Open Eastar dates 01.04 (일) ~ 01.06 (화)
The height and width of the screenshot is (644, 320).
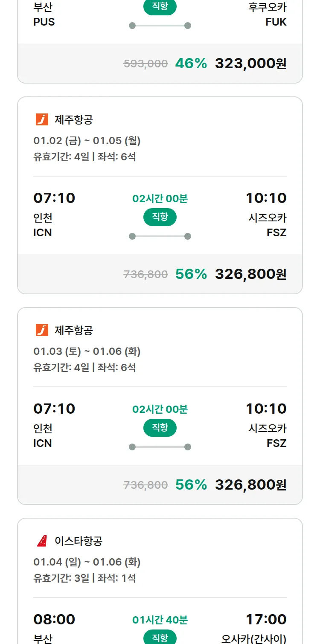[x=87, y=562]
